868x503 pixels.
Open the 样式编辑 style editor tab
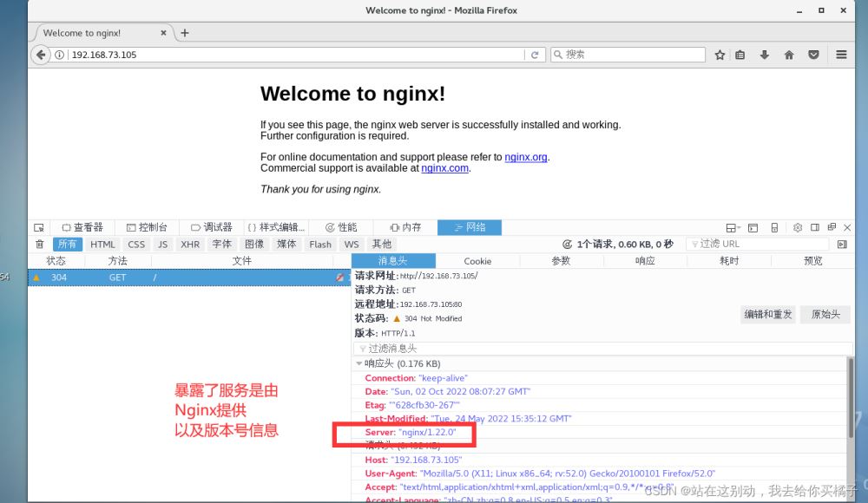coord(276,227)
